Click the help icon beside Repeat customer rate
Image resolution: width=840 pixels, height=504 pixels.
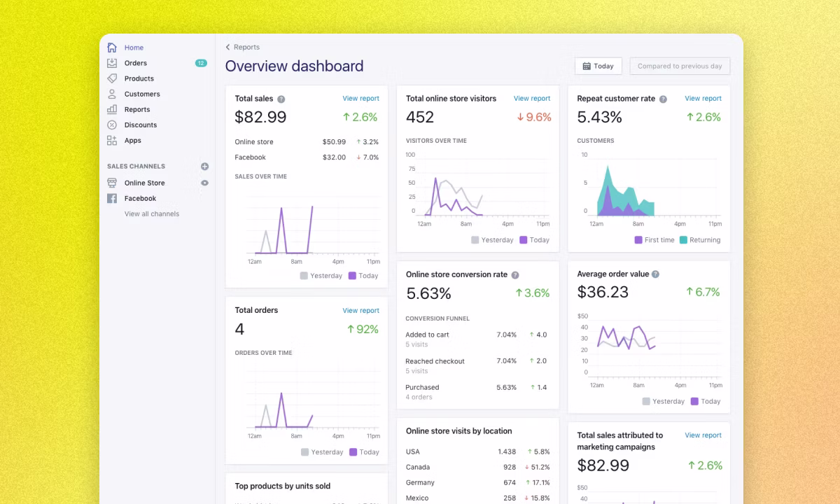(663, 99)
